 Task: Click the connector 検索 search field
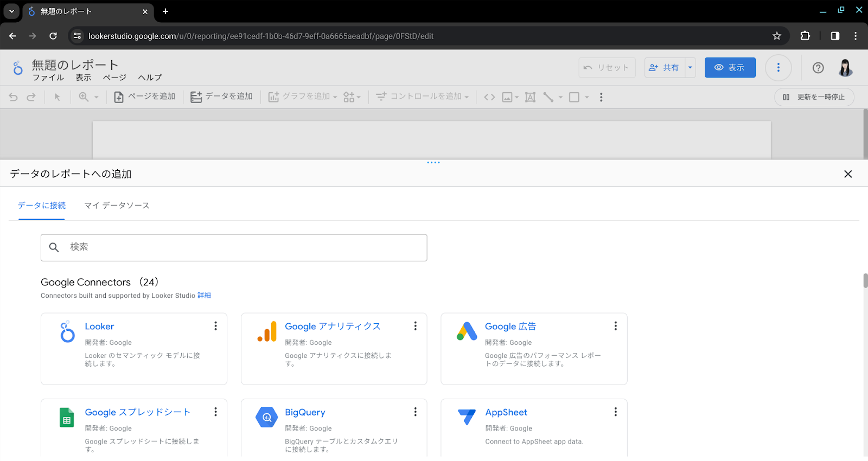pyautogui.click(x=234, y=248)
